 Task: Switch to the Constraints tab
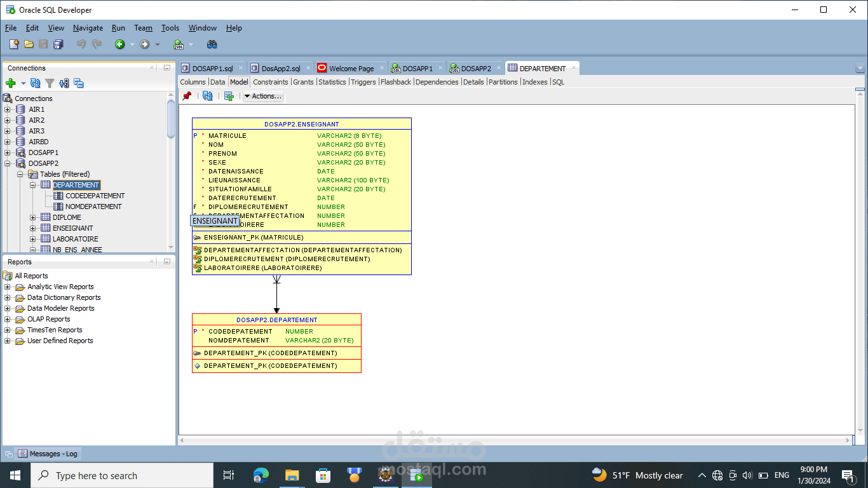point(270,82)
